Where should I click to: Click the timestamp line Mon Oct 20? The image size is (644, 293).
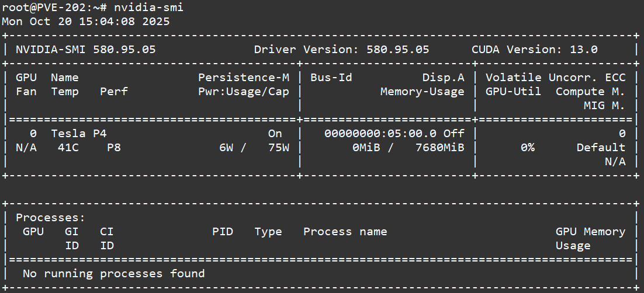[x=86, y=22]
